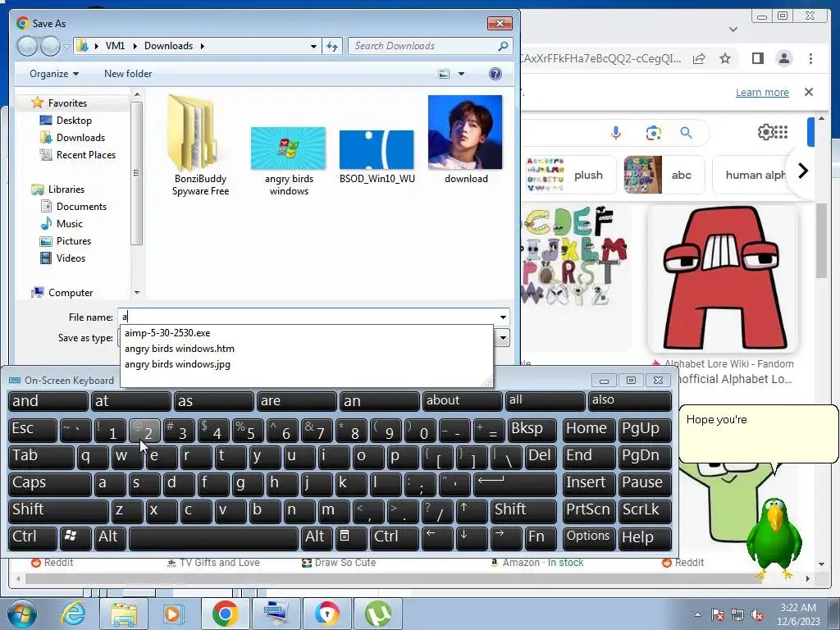Toggle the Chrome side panel icon

(757, 58)
